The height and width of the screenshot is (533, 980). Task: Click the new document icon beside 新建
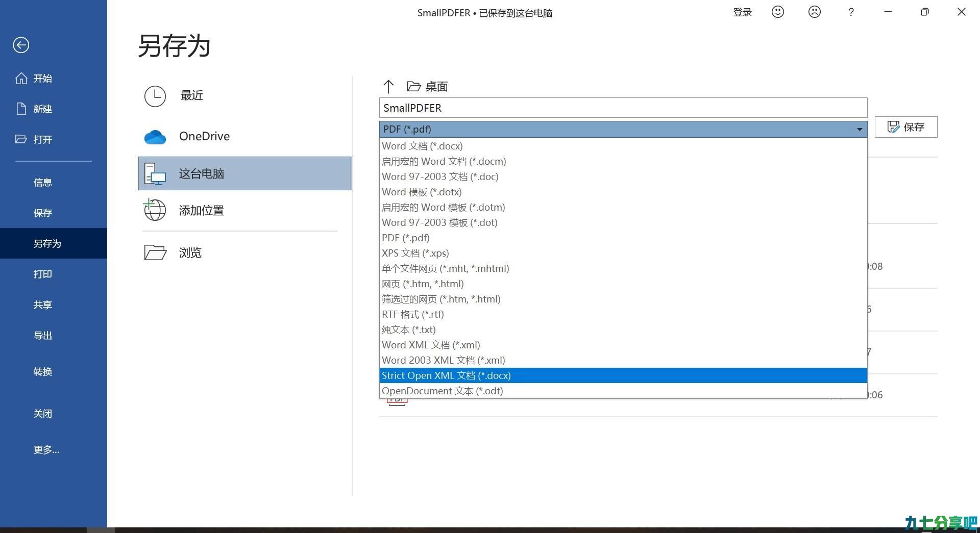(x=21, y=109)
